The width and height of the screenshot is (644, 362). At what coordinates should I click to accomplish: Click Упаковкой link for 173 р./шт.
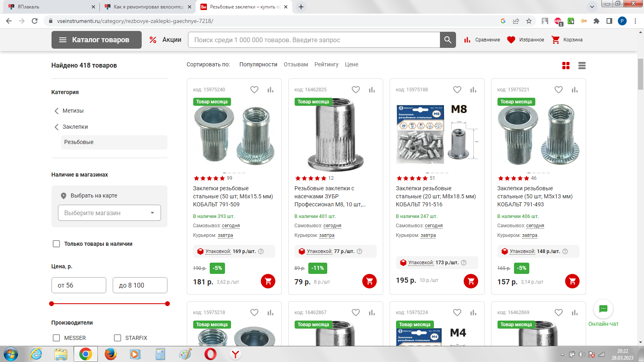click(421, 263)
